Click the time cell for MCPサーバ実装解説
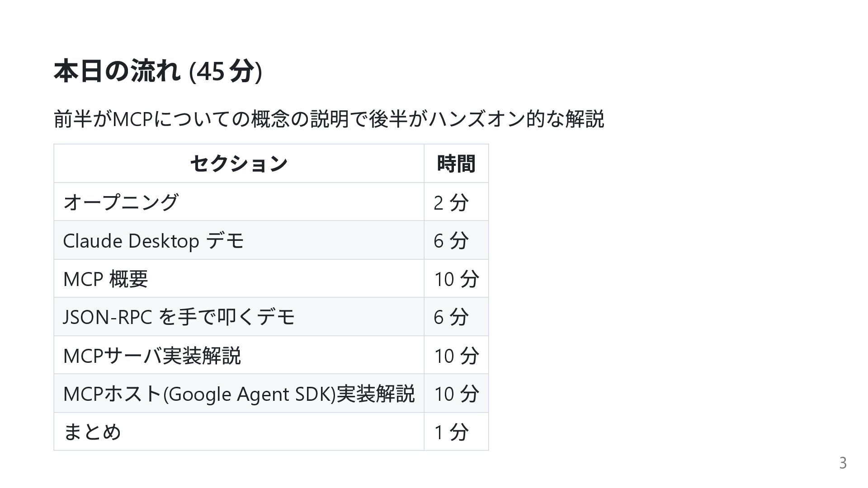Viewport: 868px width, 488px height. tap(456, 355)
